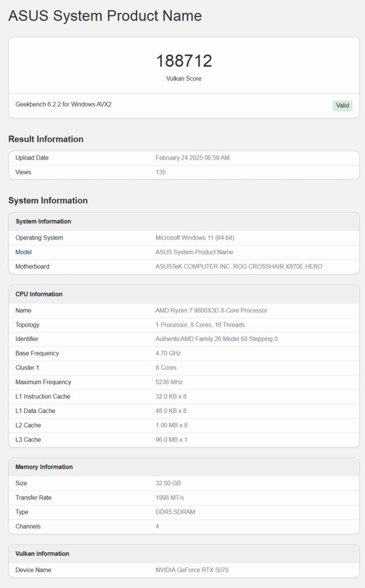Click the ASUS System Product Name page title
Viewport: 365px width, 588px height.
(x=105, y=16)
